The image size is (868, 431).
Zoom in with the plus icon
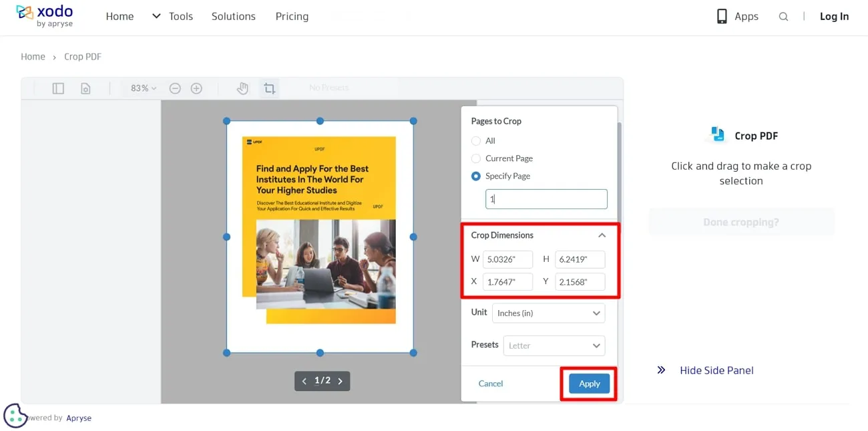pyautogui.click(x=196, y=88)
